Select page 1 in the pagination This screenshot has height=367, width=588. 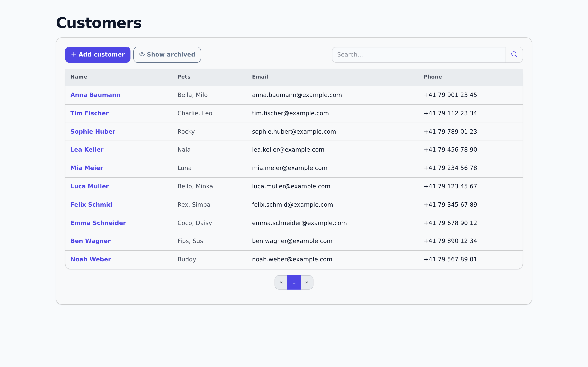[294, 282]
